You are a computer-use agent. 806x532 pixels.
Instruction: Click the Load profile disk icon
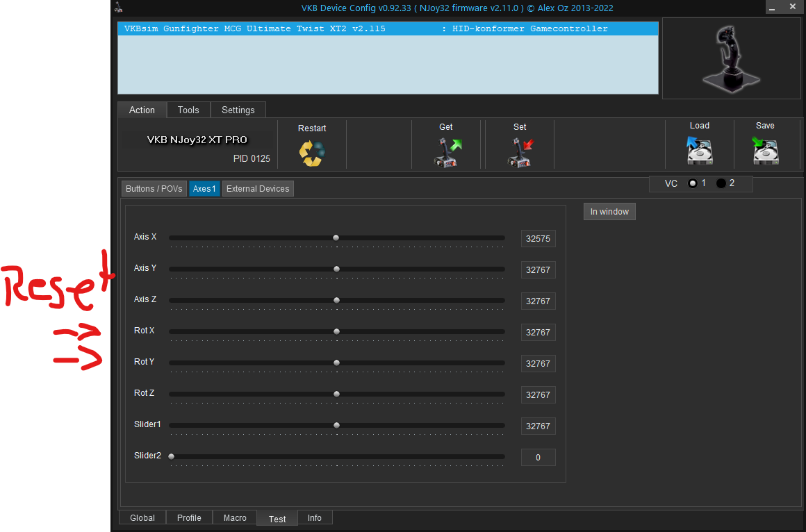coord(699,151)
